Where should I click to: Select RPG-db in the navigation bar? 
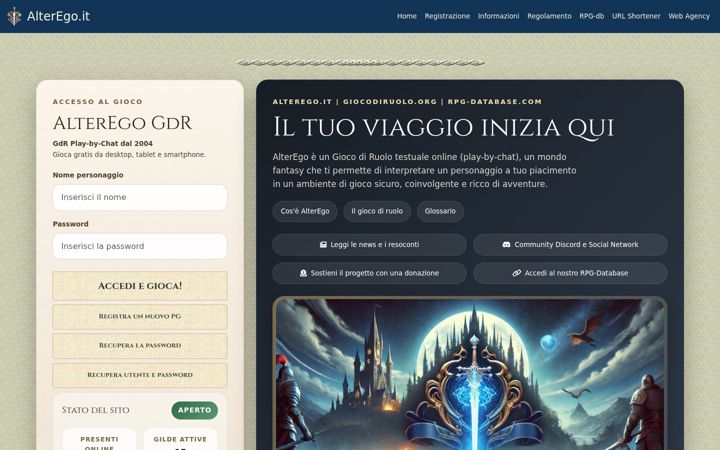591,16
